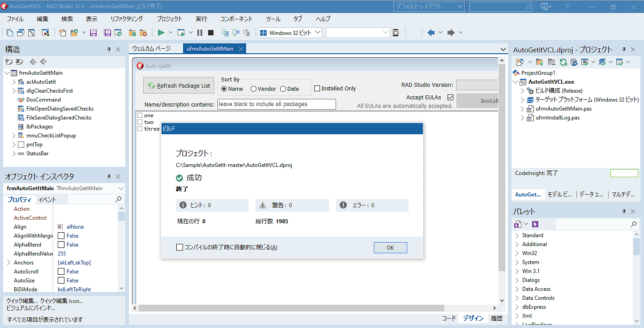
Task: Expand the ufrmInstallLog.pas node
Action: tap(522, 118)
